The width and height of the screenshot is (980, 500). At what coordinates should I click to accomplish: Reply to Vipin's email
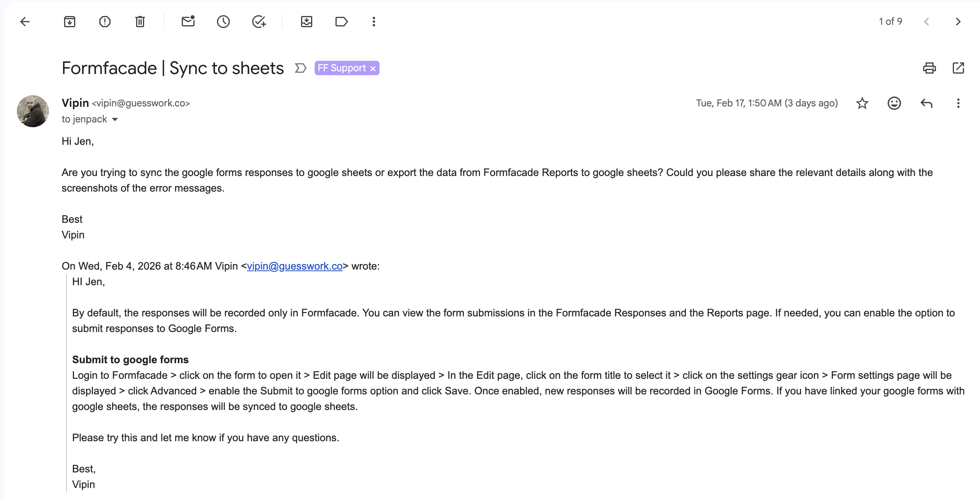tap(926, 103)
